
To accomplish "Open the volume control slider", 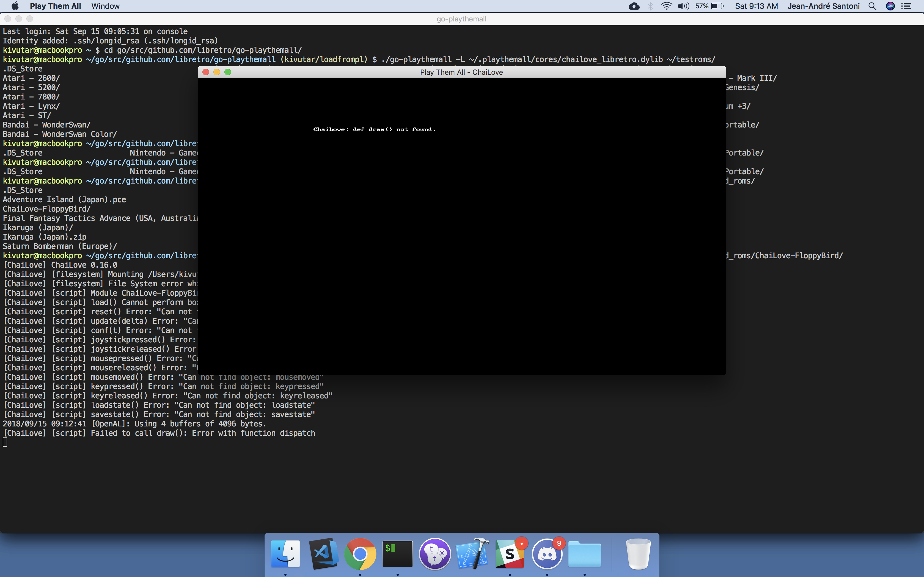I will coord(683,6).
